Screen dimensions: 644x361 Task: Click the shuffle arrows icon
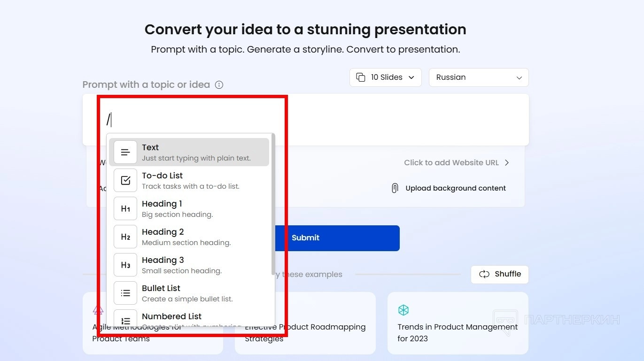484,274
